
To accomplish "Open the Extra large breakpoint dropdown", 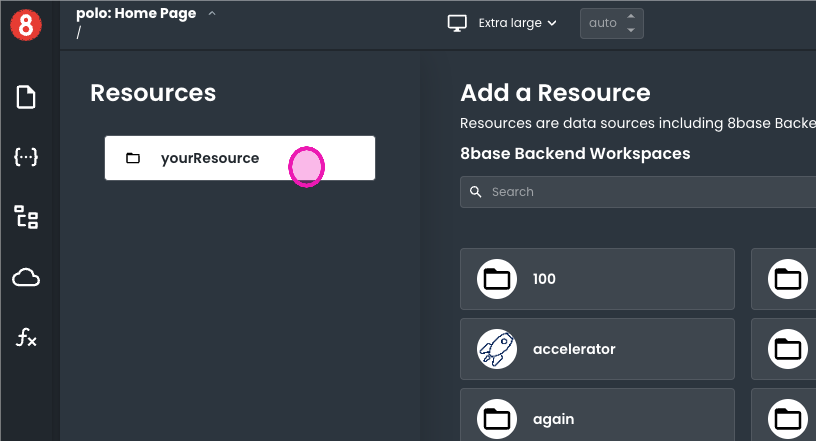I will pos(517,23).
